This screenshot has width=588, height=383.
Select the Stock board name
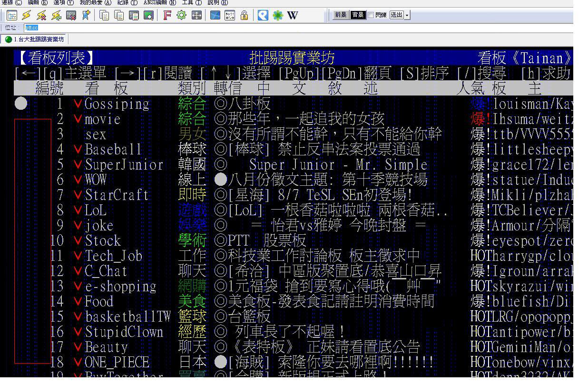[103, 241]
